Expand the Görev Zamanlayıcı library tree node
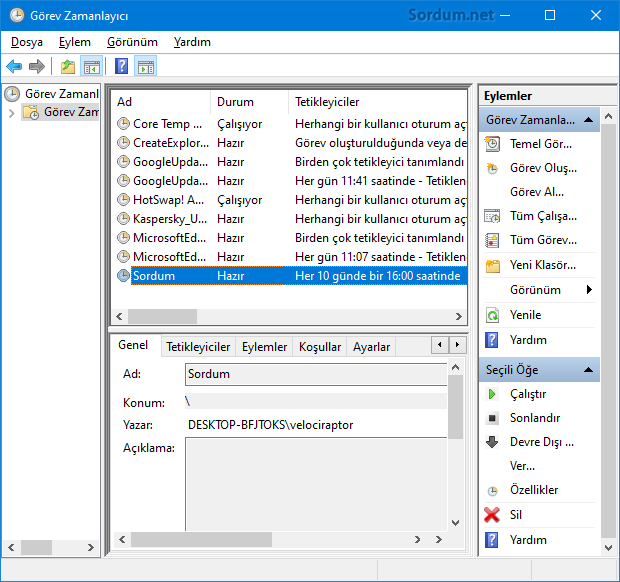Screen dimensions: 620x582 point(11,113)
